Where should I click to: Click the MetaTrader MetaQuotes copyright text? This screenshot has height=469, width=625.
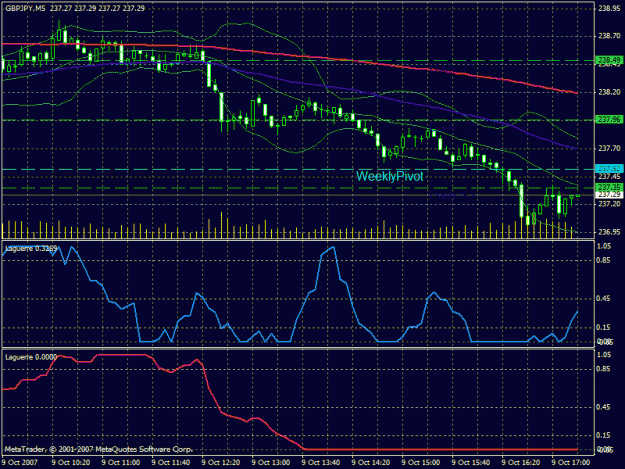(x=98, y=449)
